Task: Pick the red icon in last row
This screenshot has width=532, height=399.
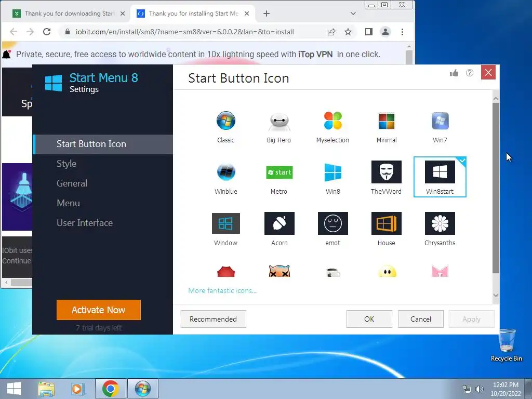Action: 225,271
